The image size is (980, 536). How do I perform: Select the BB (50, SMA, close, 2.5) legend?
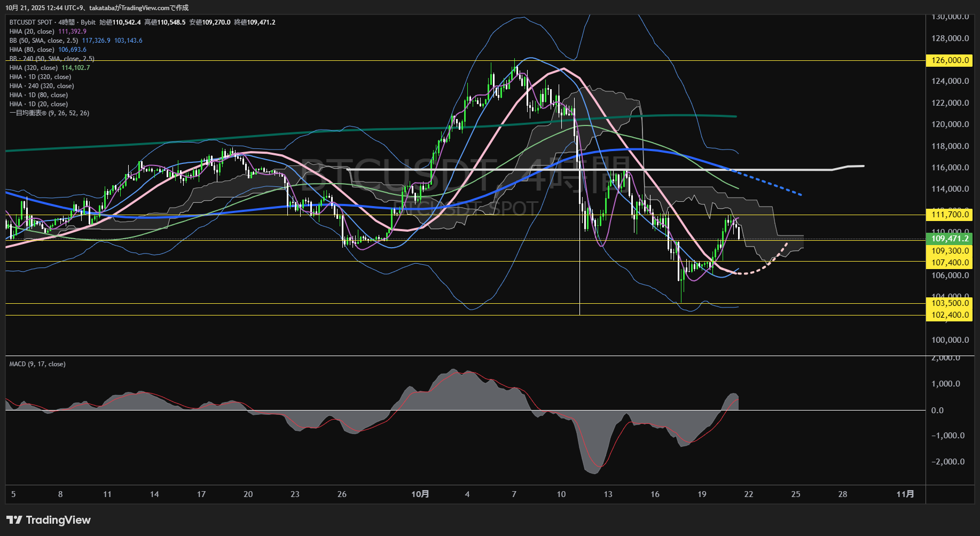tap(44, 41)
